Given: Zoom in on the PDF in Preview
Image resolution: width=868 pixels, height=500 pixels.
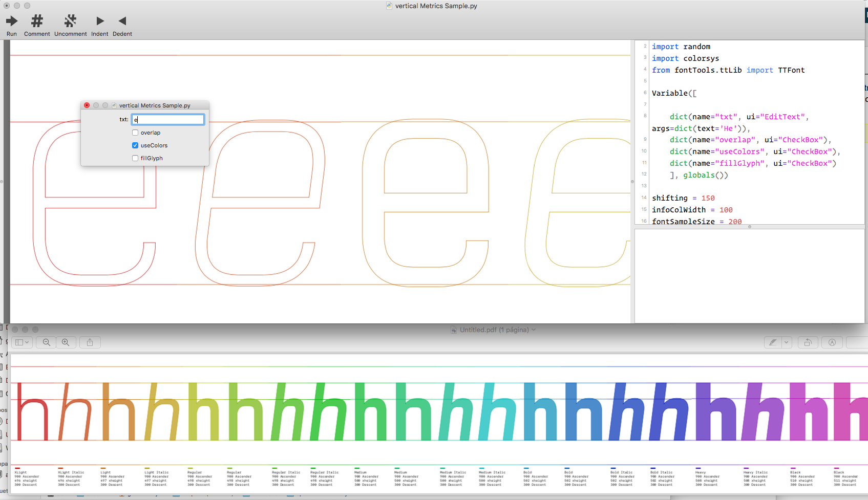Looking at the screenshot, I should click(x=66, y=342).
